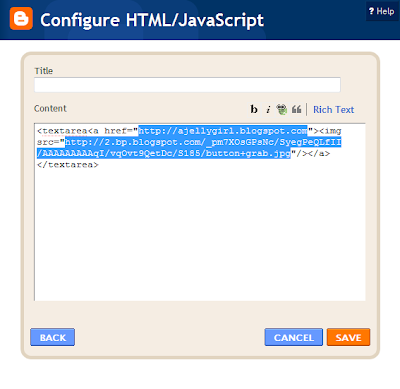400x389 pixels.
Task: Click the closing </textarea> tag text
Action: tap(68, 165)
